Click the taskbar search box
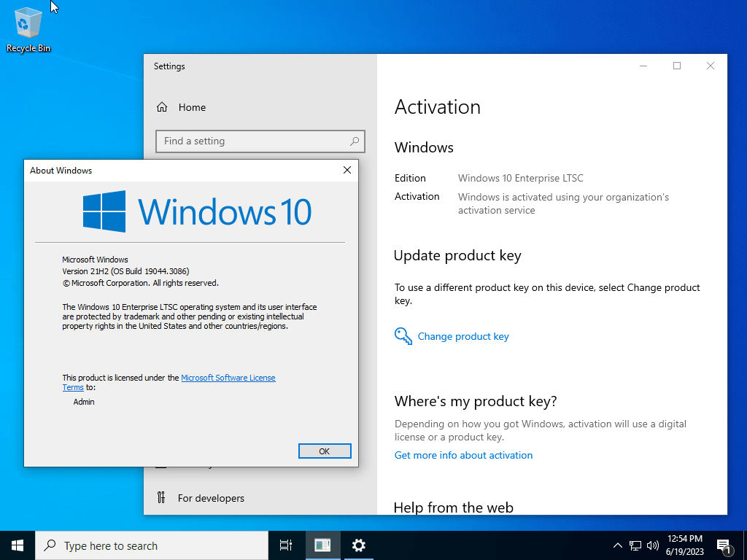Image resolution: width=747 pixels, height=560 pixels. pos(152,545)
